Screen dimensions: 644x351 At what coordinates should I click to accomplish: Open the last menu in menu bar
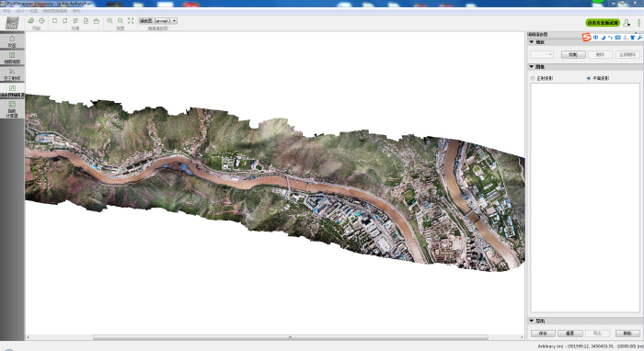[x=76, y=11]
